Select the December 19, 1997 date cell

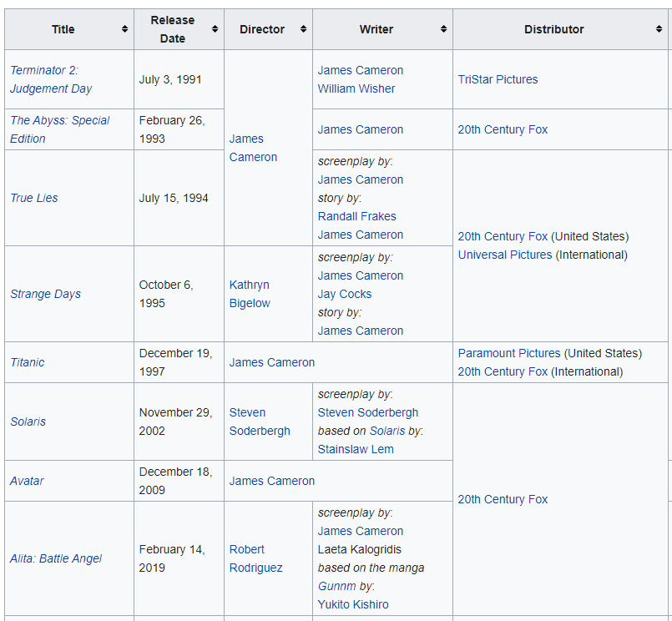pyautogui.click(x=179, y=362)
